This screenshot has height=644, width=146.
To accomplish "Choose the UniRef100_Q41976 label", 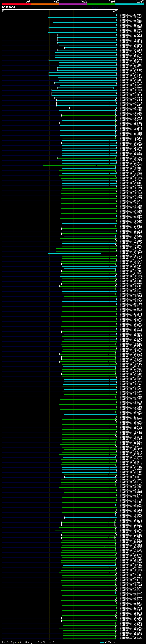I will [131, 254].
